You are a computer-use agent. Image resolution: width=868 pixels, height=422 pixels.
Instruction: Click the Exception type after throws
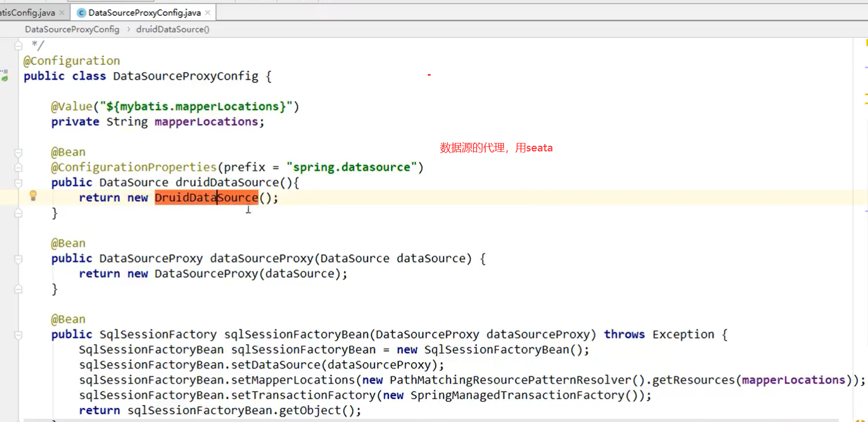pos(683,334)
